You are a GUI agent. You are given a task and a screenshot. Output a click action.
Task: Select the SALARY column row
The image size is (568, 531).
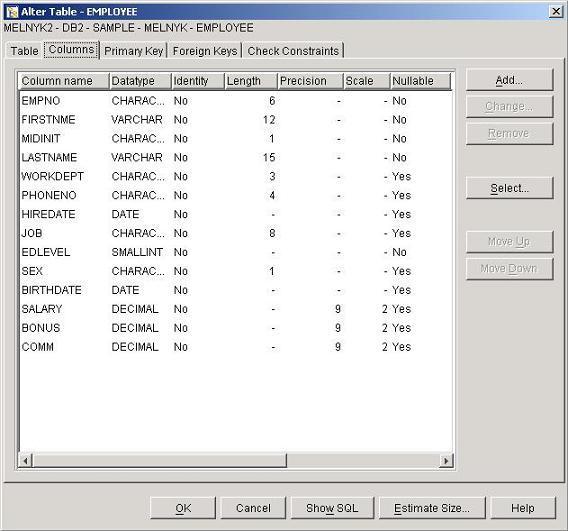tap(235, 309)
